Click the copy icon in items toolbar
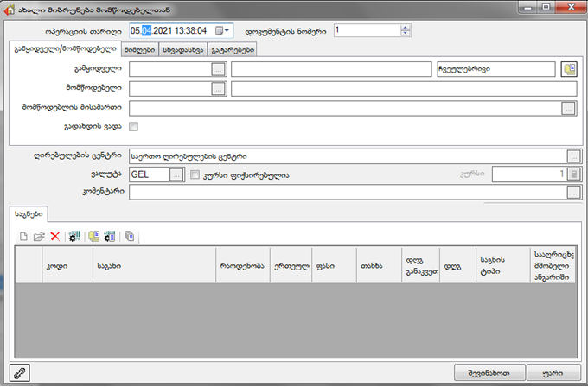The height and width of the screenshot is (387, 588). 129,236
